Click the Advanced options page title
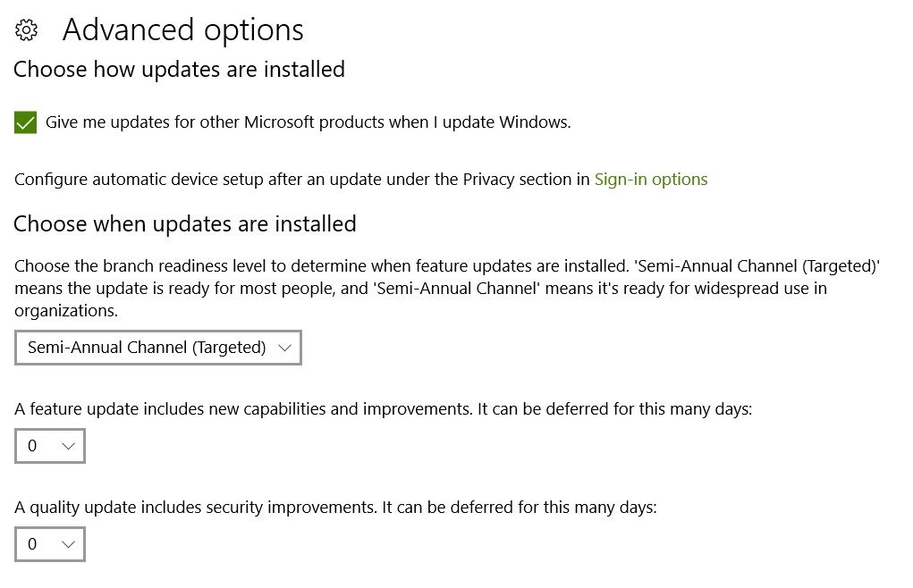Screen dimensions: 913x588 click(x=182, y=29)
